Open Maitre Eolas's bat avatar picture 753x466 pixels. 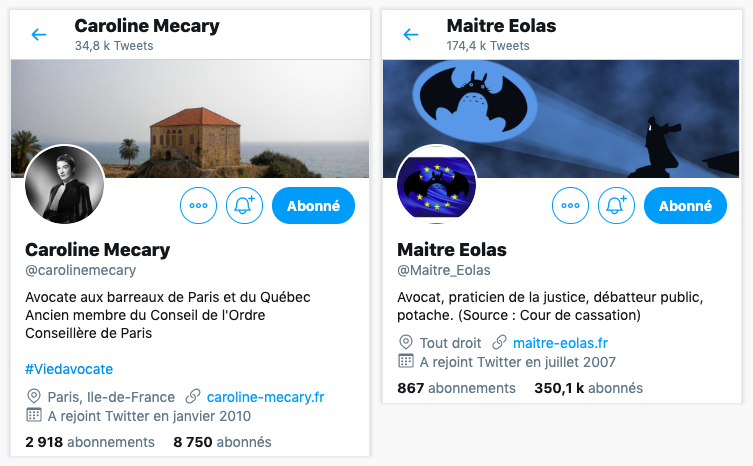pos(436,185)
